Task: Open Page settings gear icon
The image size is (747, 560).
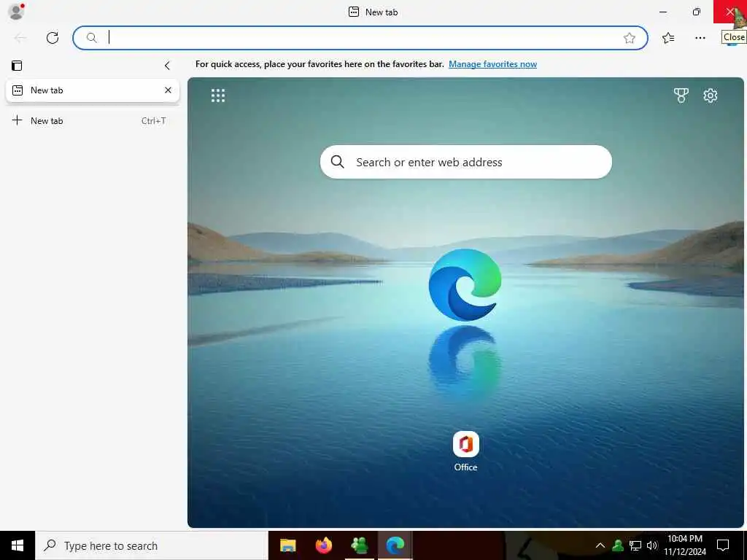Action: 711,96
